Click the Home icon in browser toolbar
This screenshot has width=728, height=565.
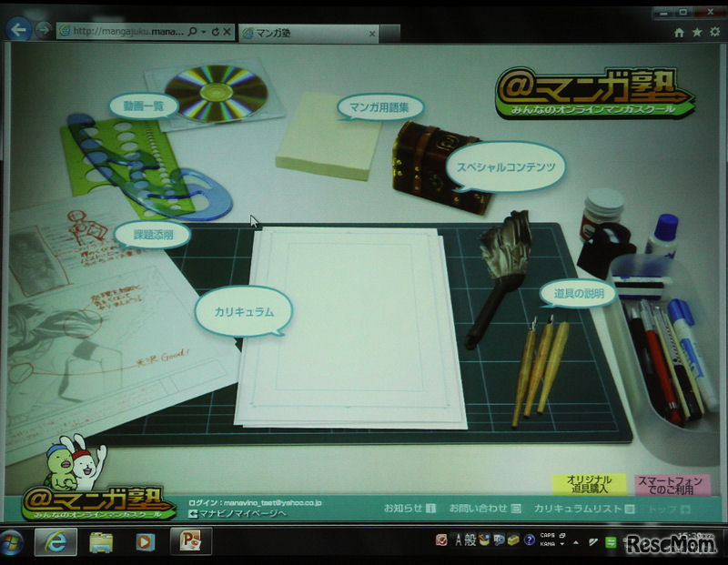point(679,32)
